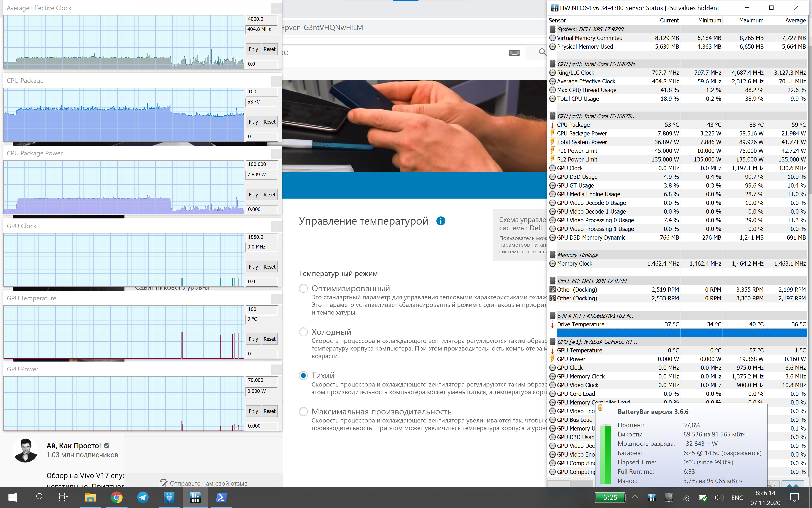Click the HWiNFO icon in the system tray
Viewport: 812px width, 508px height.
pos(652,498)
